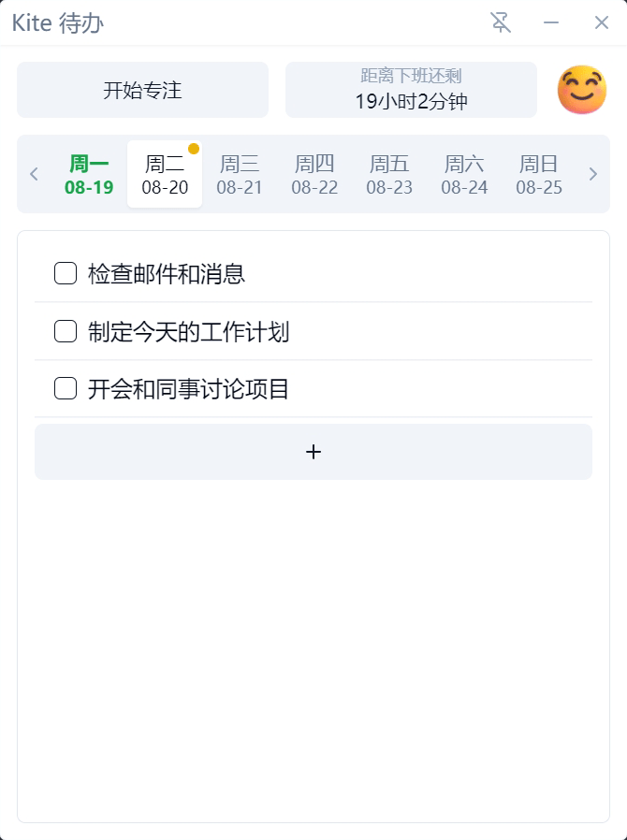627x840 pixels.
Task: Select the 周日 08-25 tab
Action: 539,175
